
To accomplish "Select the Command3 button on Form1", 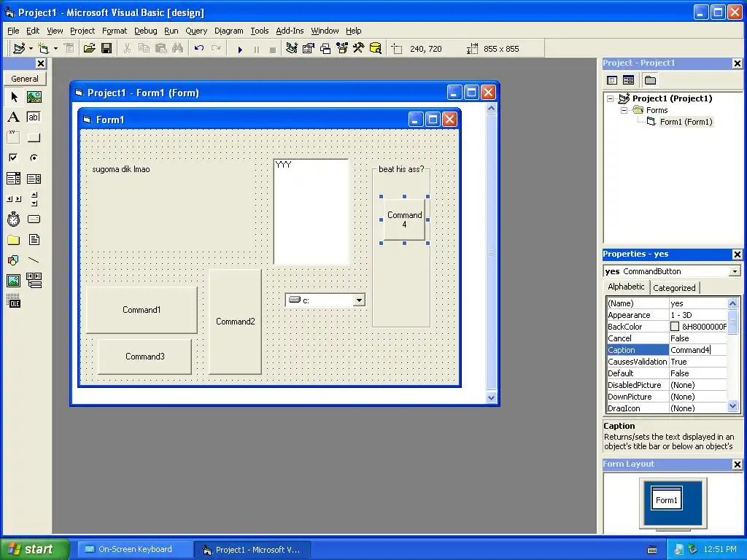I will point(145,356).
